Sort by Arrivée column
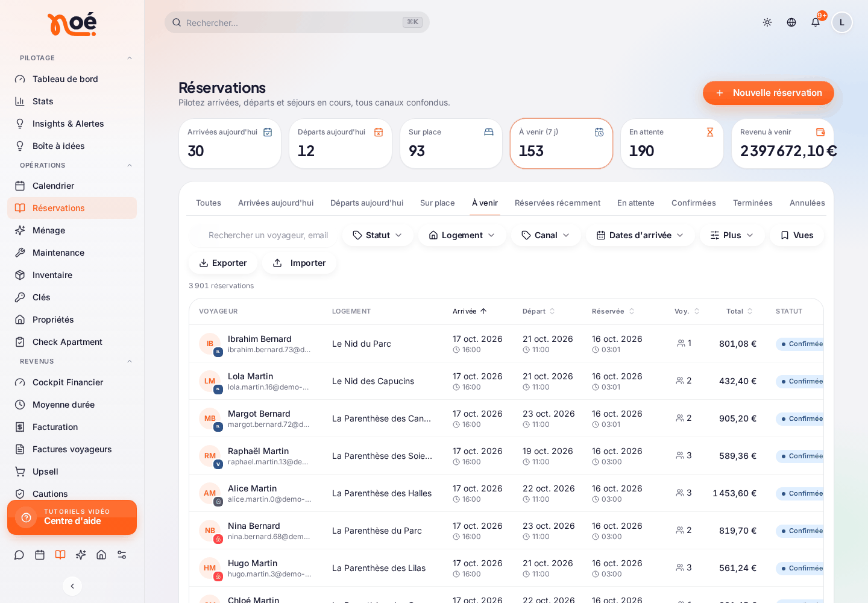The image size is (868, 603). point(470,311)
